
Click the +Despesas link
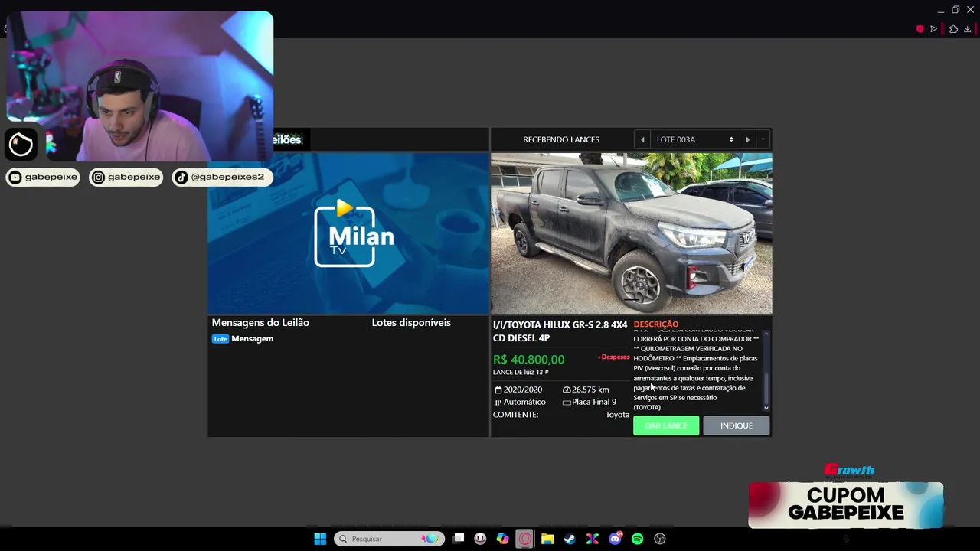pyautogui.click(x=613, y=357)
